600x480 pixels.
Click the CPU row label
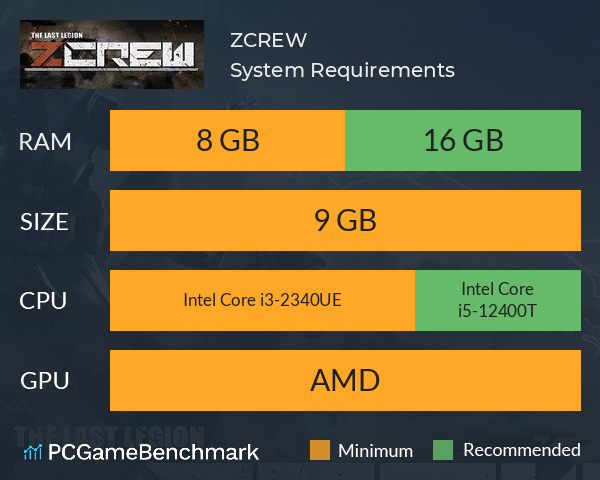[43, 300]
